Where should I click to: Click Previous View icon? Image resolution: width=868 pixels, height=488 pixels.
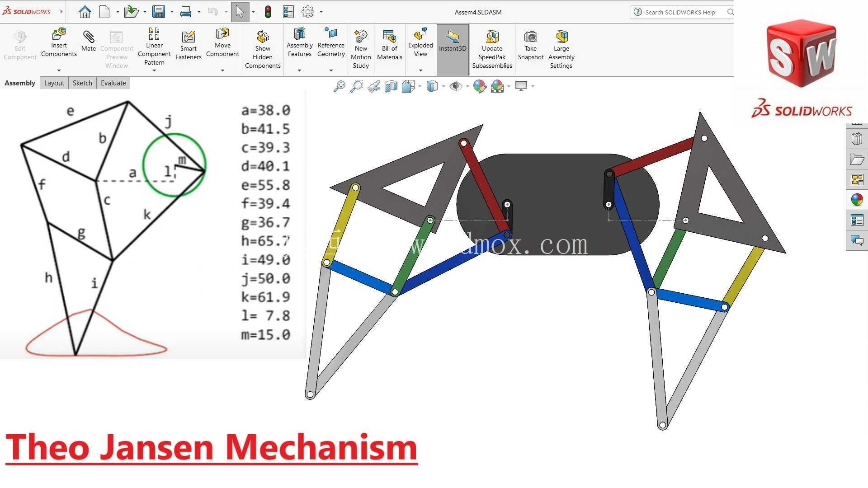click(x=374, y=86)
